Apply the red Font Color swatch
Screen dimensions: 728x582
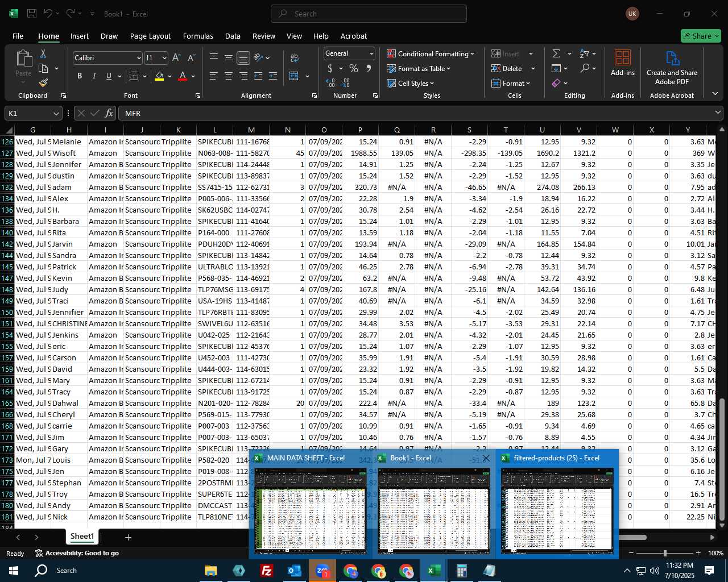[x=183, y=76]
